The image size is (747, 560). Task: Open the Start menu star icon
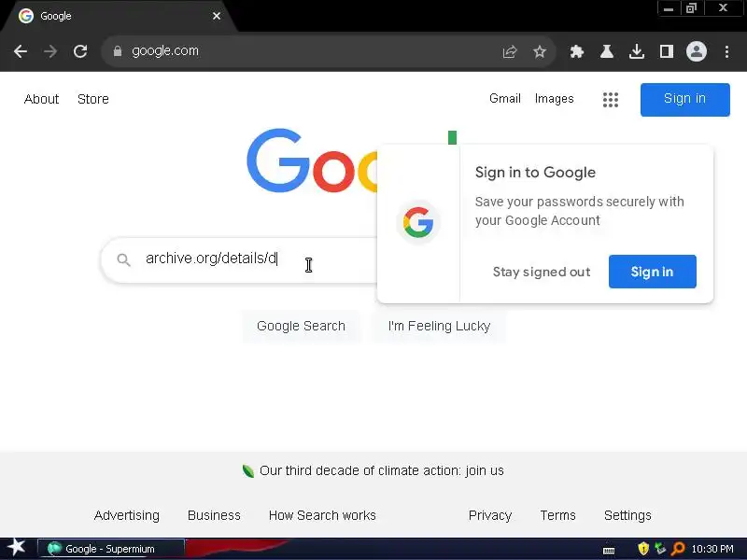coord(17,548)
